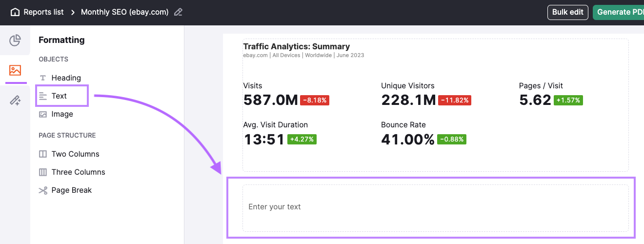
Task: Click the Visits -8.18% change badge
Action: [x=315, y=101]
